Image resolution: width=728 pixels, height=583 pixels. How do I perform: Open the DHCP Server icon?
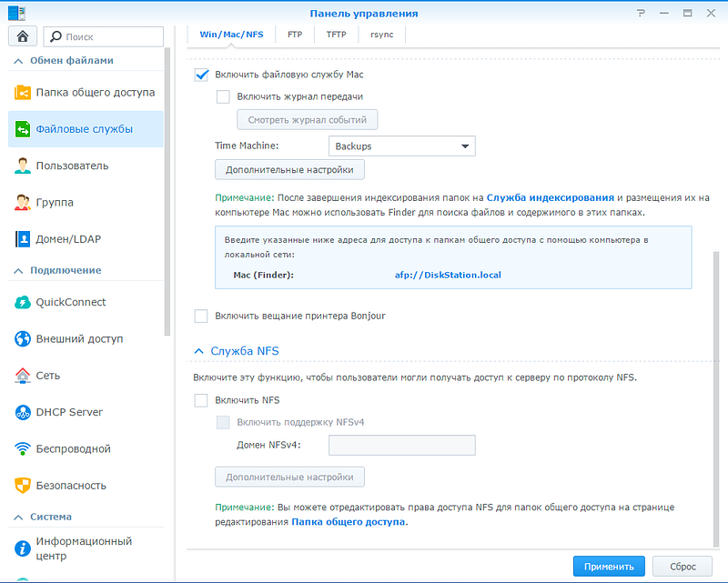point(22,412)
